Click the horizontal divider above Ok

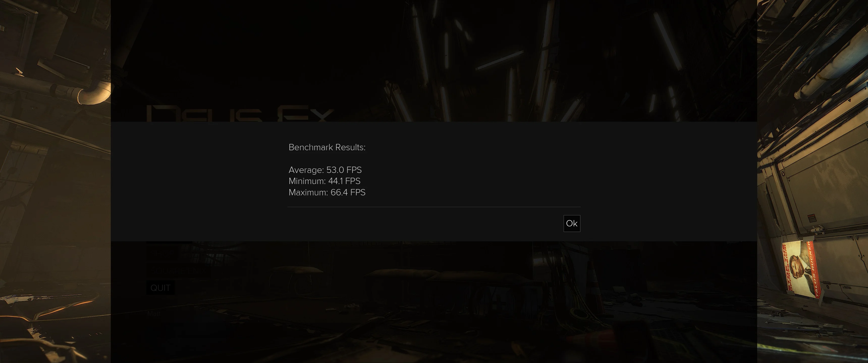pos(434,207)
